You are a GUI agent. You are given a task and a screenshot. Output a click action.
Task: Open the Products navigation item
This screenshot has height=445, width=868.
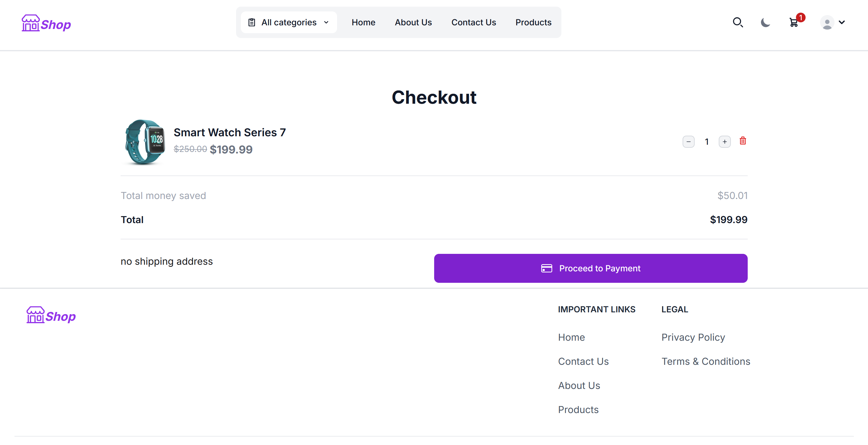coord(533,22)
